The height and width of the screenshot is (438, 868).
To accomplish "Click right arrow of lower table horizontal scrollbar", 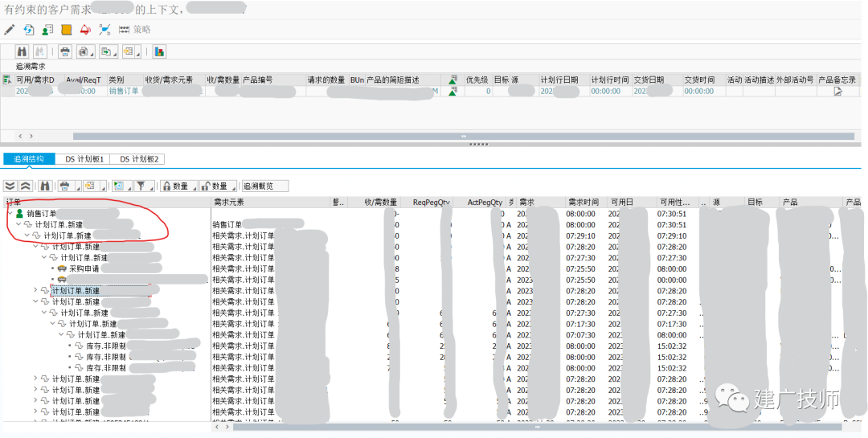I will (x=227, y=427).
